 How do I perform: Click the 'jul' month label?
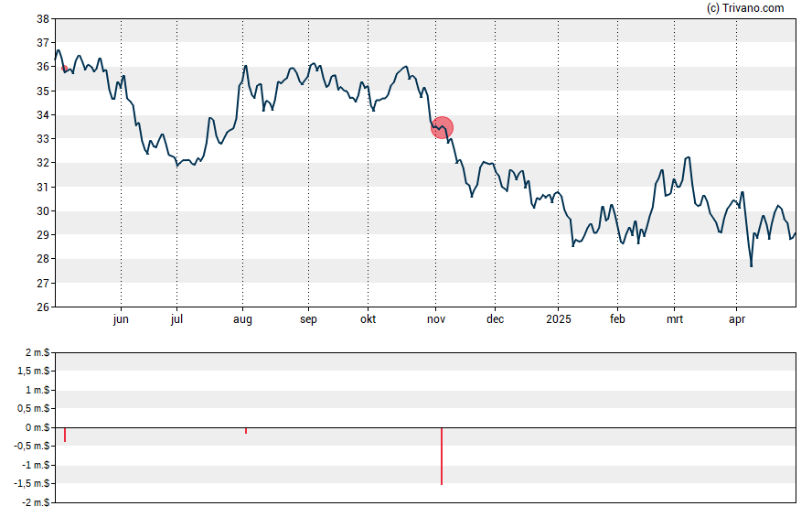point(176,319)
